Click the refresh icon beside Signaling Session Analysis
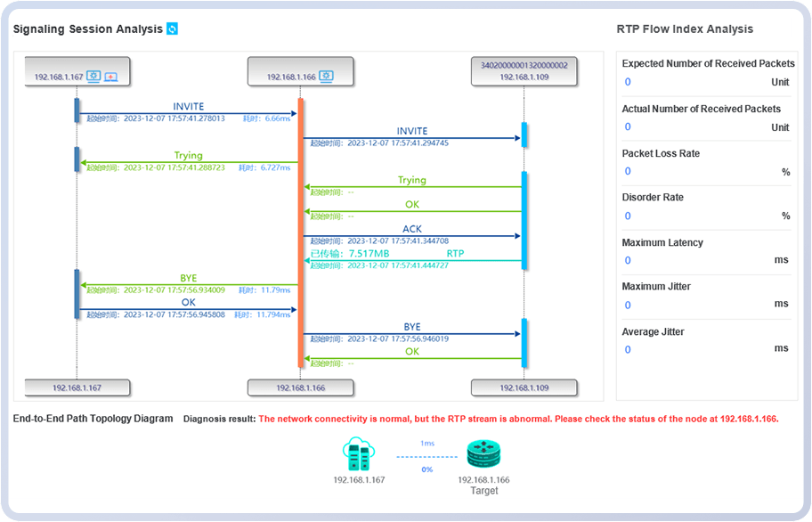812x522 pixels. tap(173, 29)
